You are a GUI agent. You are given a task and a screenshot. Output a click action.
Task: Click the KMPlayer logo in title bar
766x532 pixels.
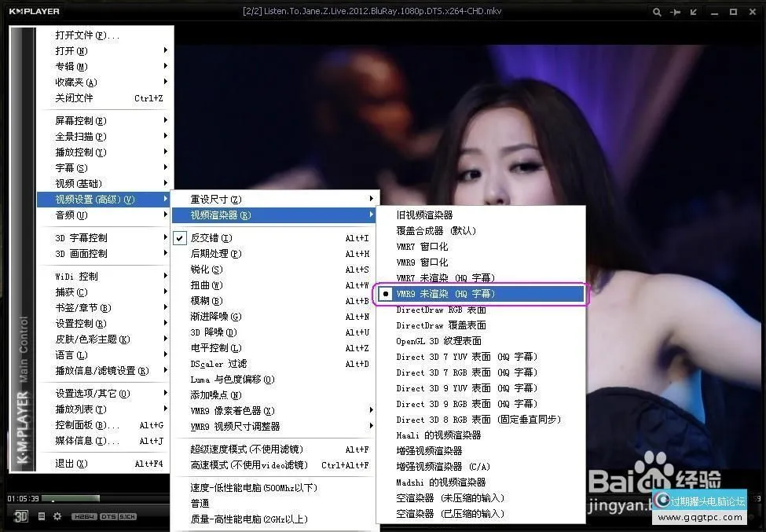(34, 12)
